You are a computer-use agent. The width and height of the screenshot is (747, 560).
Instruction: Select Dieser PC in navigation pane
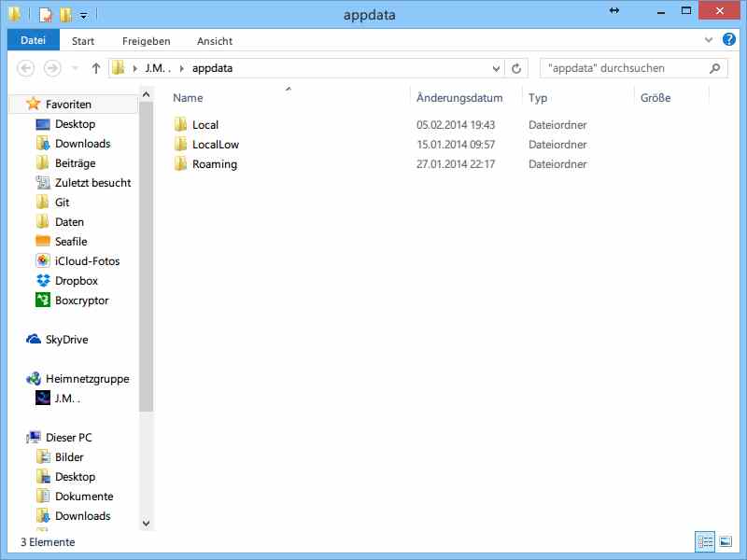pyautogui.click(x=68, y=437)
